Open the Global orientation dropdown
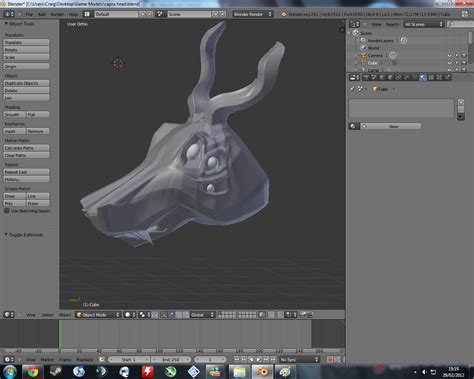 click(202, 315)
